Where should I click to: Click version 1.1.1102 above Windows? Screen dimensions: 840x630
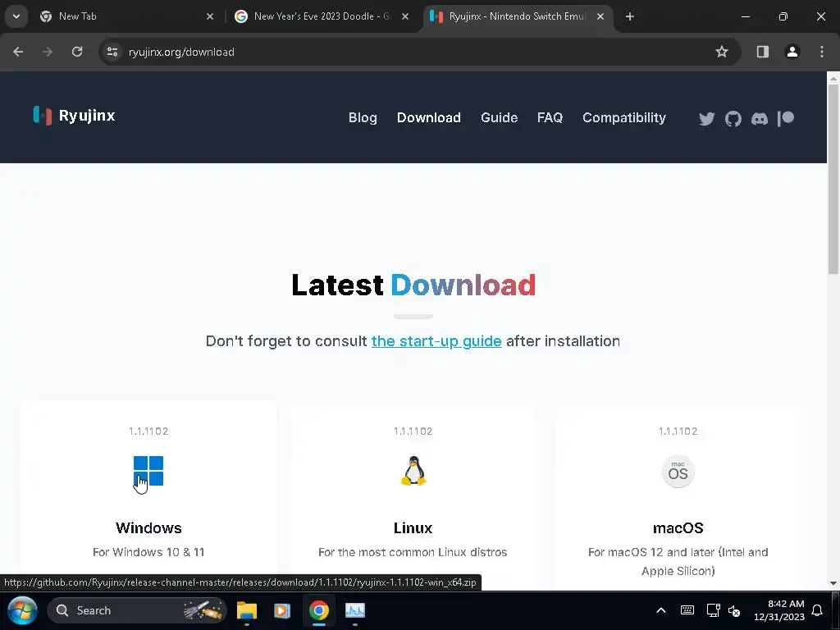coord(148,431)
